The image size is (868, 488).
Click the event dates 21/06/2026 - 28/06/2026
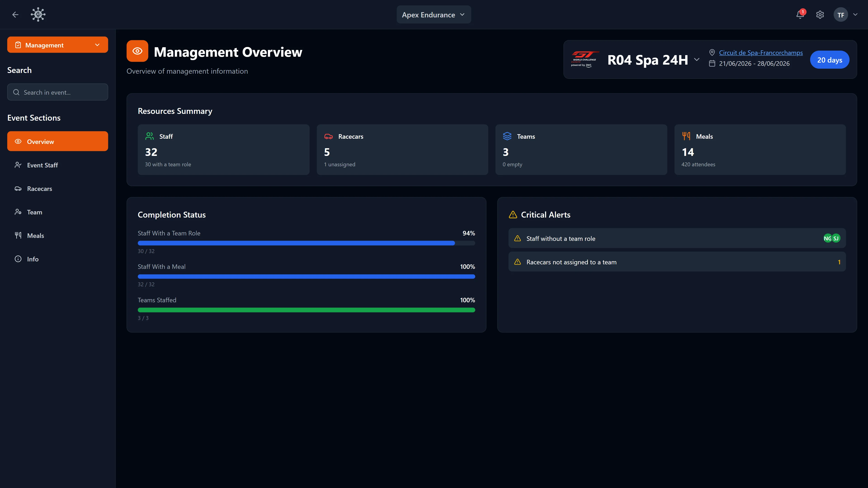coord(754,63)
